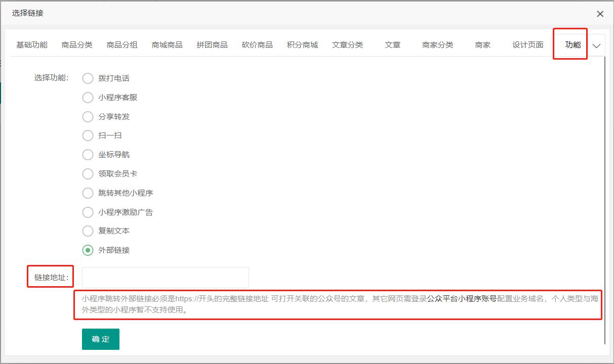Close the 选择链接 dialog
Screen dimensions: 614x364
click(600, 14)
